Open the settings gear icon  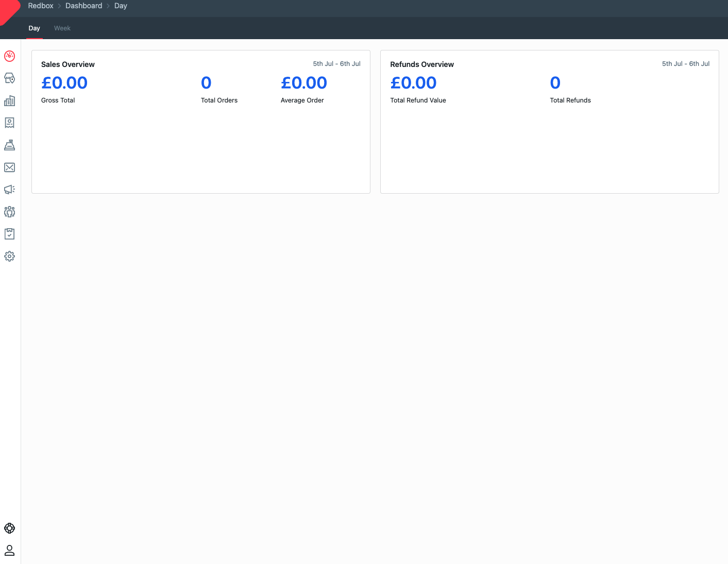[9, 256]
